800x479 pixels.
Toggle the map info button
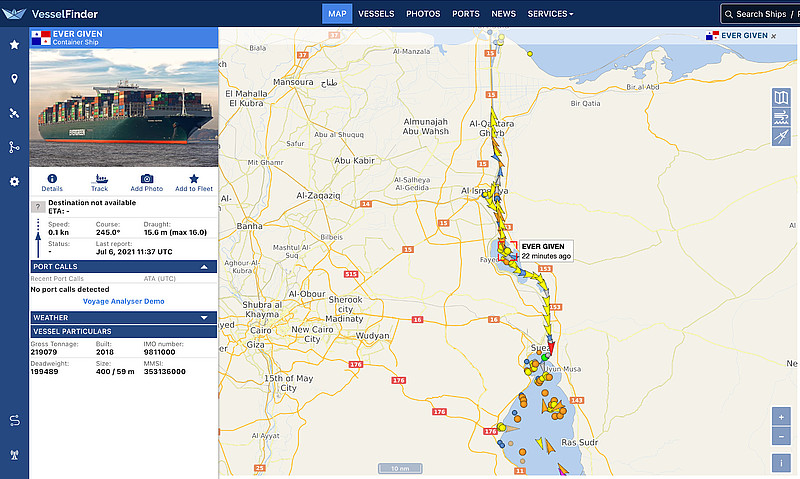point(782,462)
